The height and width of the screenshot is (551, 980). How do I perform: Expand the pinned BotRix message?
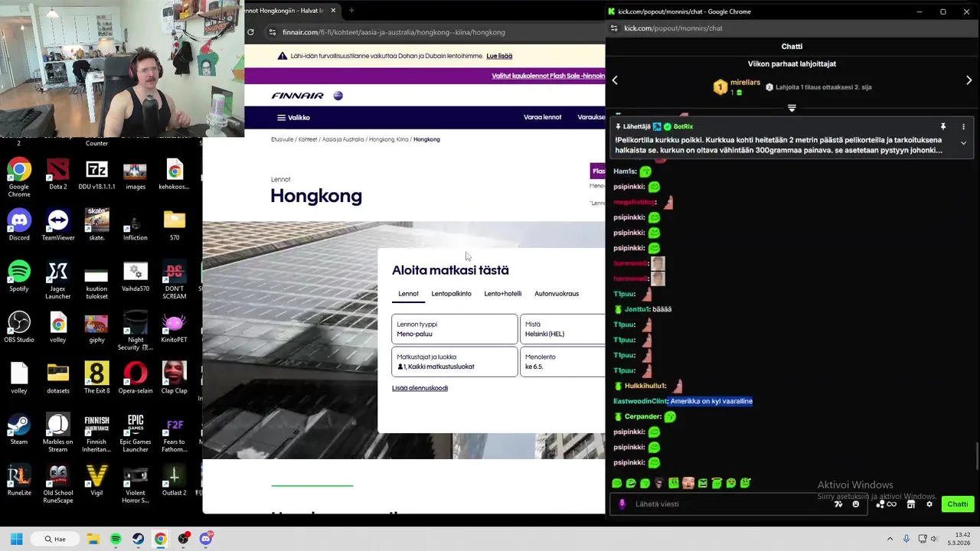click(963, 143)
